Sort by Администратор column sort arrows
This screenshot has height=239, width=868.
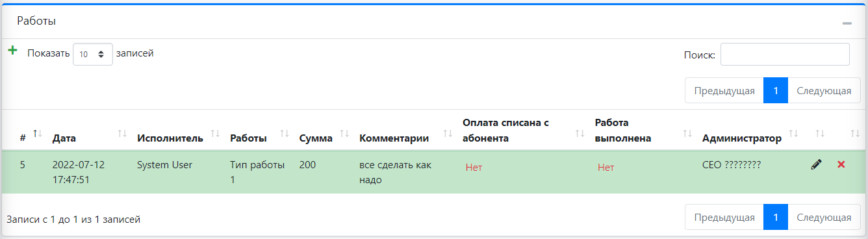coord(793,134)
